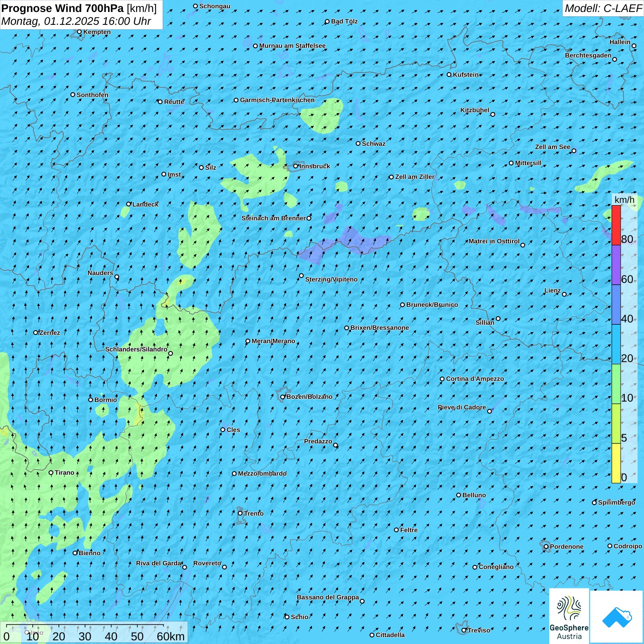Screen dimensions: 644x644
Task: Click the 'Predazzo' label
Action: click(318, 442)
